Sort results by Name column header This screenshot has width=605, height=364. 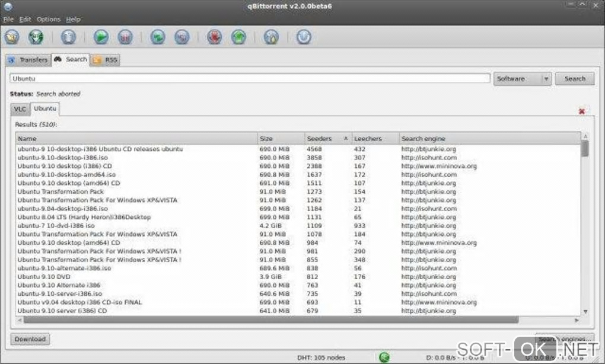(x=136, y=139)
